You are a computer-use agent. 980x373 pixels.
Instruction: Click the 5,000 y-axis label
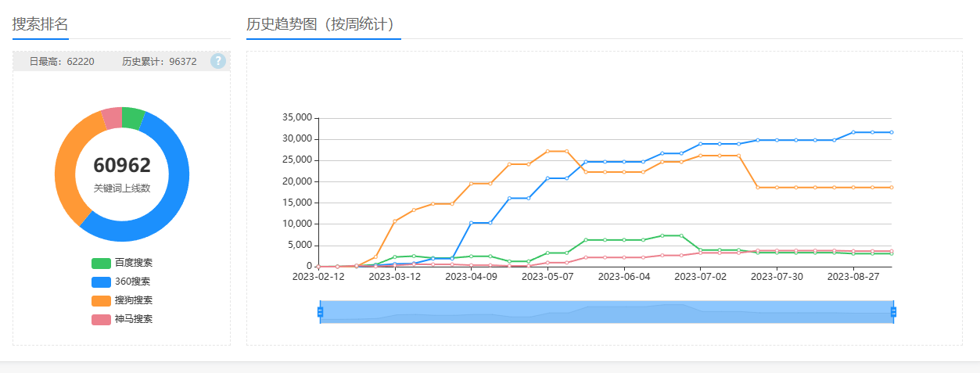tap(299, 246)
